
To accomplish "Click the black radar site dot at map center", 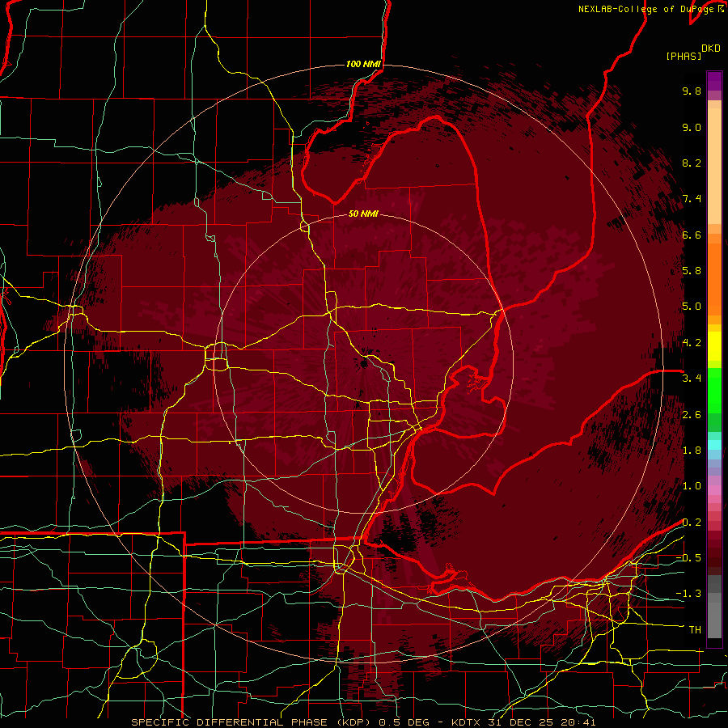I will point(365,362).
